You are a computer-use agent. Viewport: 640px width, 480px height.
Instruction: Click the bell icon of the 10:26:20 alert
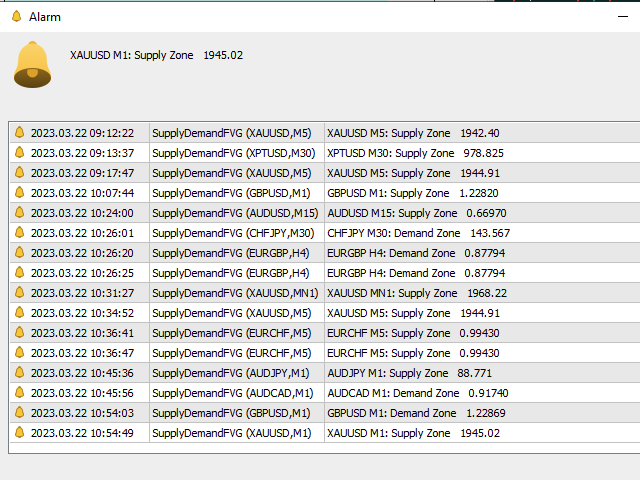19,253
